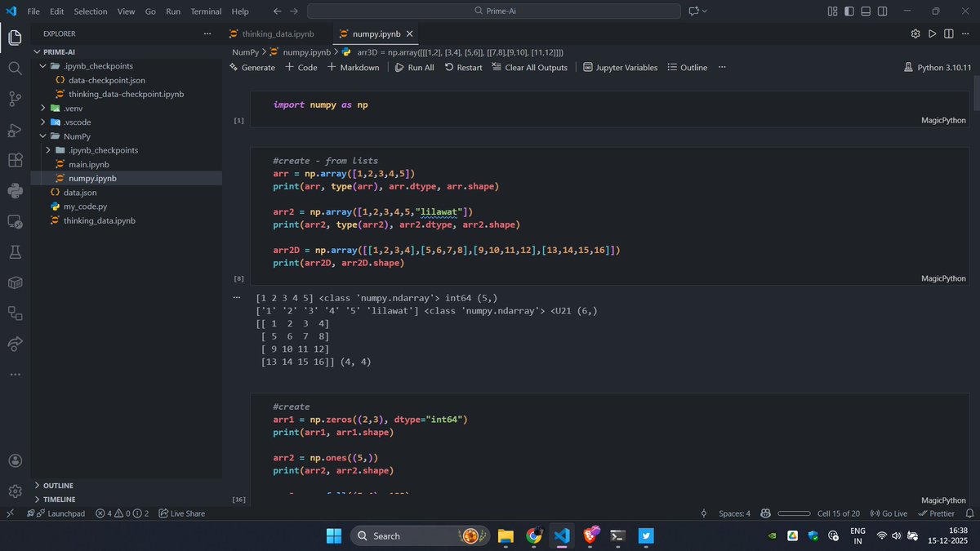The image size is (980, 551).
Task: Click Spaces: 4 indentation in the status bar
Action: pos(734,513)
